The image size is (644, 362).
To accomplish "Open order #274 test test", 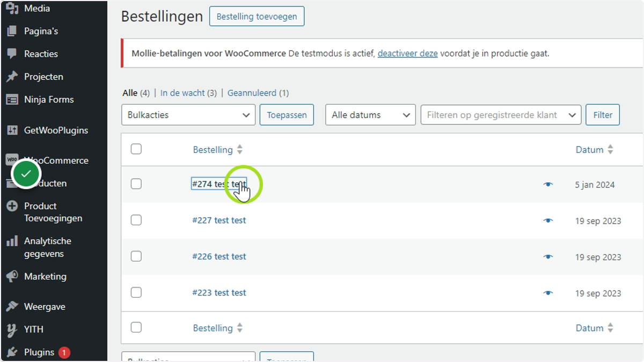I will pyautogui.click(x=219, y=184).
